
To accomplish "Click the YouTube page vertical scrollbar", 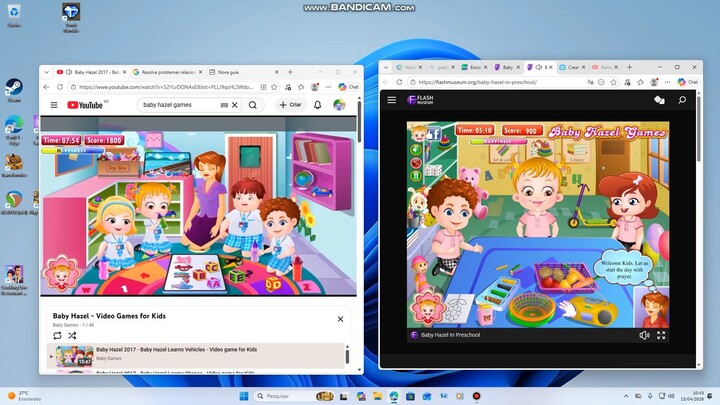I will click(x=358, y=200).
